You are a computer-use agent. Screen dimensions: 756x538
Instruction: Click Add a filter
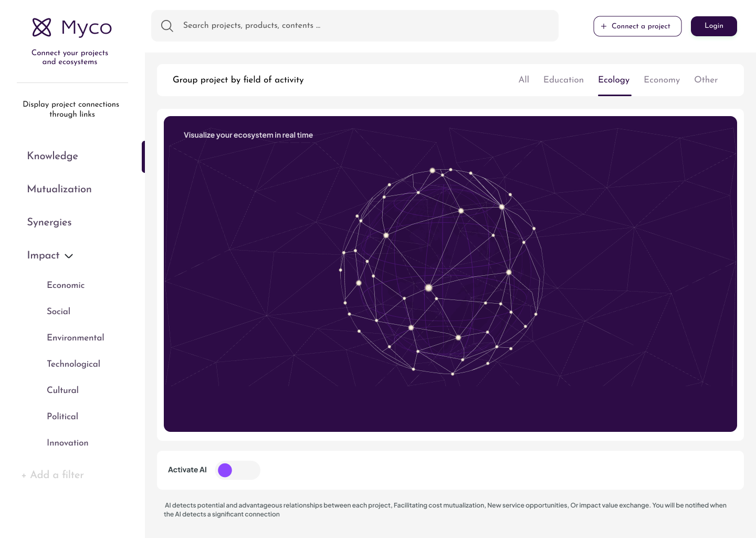[52, 475]
